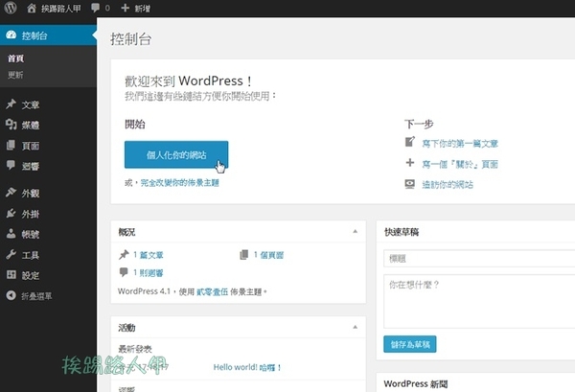Viewport: 575px width, 392px height.
Task: Open 寫一個『關於』頁面 link
Action: click(x=460, y=164)
